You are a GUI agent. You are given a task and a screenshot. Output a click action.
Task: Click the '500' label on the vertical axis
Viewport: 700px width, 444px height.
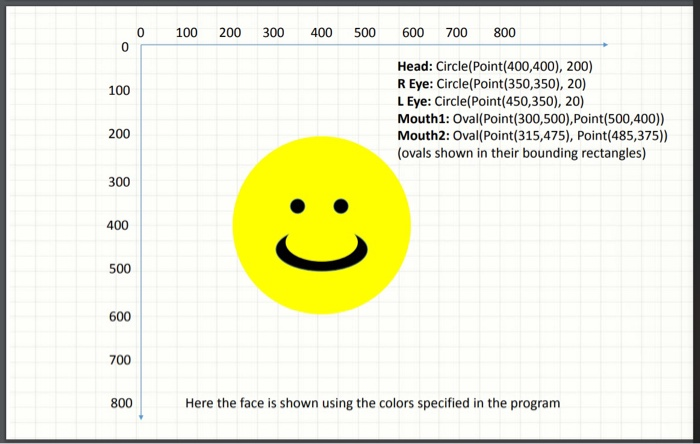[x=120, y=269]
